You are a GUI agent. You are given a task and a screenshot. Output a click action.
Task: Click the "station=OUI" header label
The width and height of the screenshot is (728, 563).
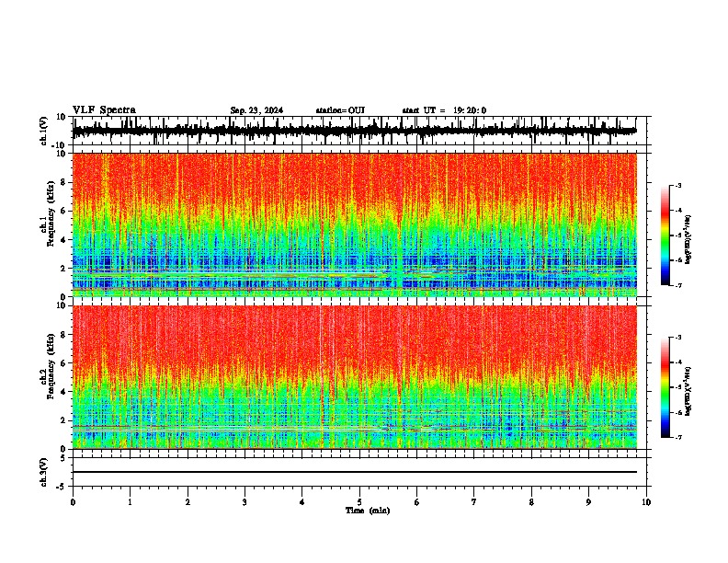coord(340,110)
